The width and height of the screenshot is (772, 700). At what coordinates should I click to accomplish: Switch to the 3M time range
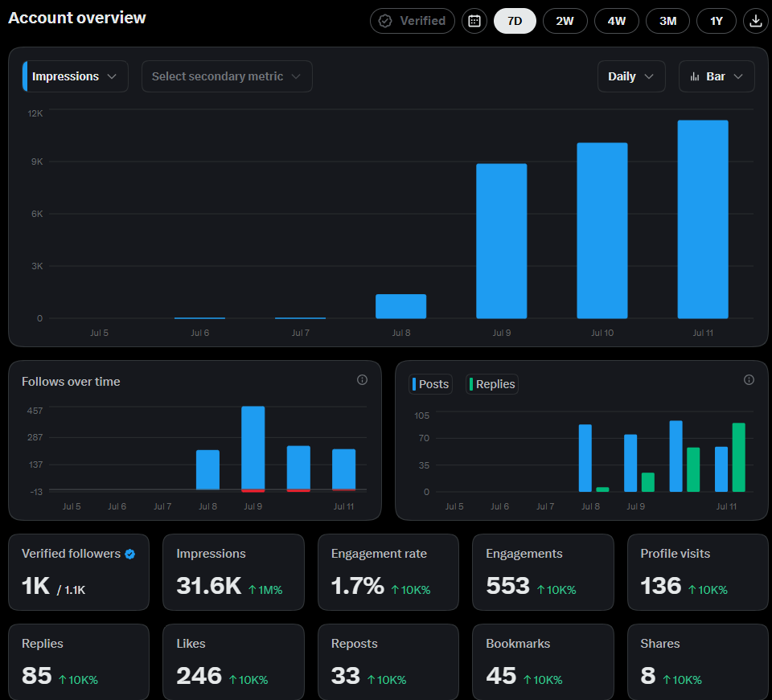click(x=667, y=21)
